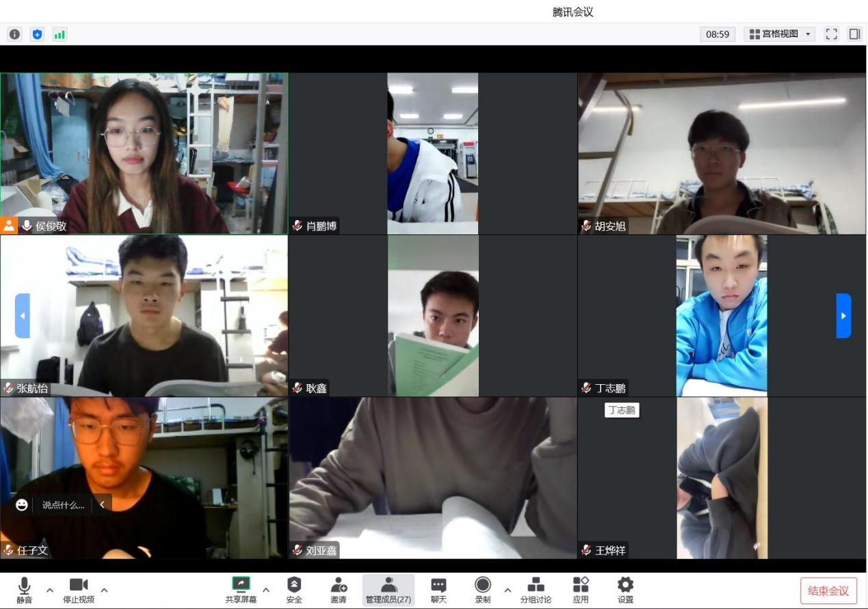Open the 应用 apps menu
Screen dimensions: 868x609
(581, 590)
